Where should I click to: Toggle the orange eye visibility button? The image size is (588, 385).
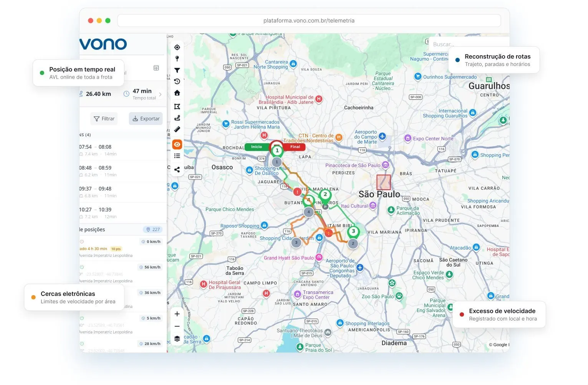tap(177, 144)
